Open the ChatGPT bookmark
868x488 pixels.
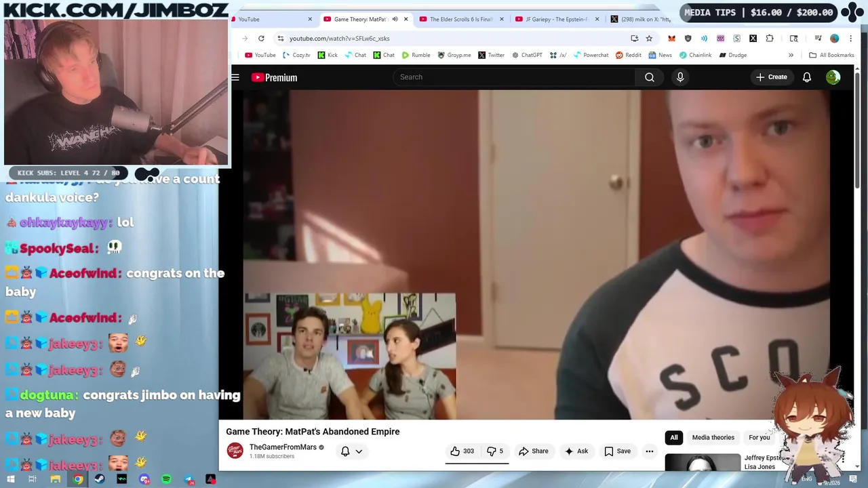[527, 55]
